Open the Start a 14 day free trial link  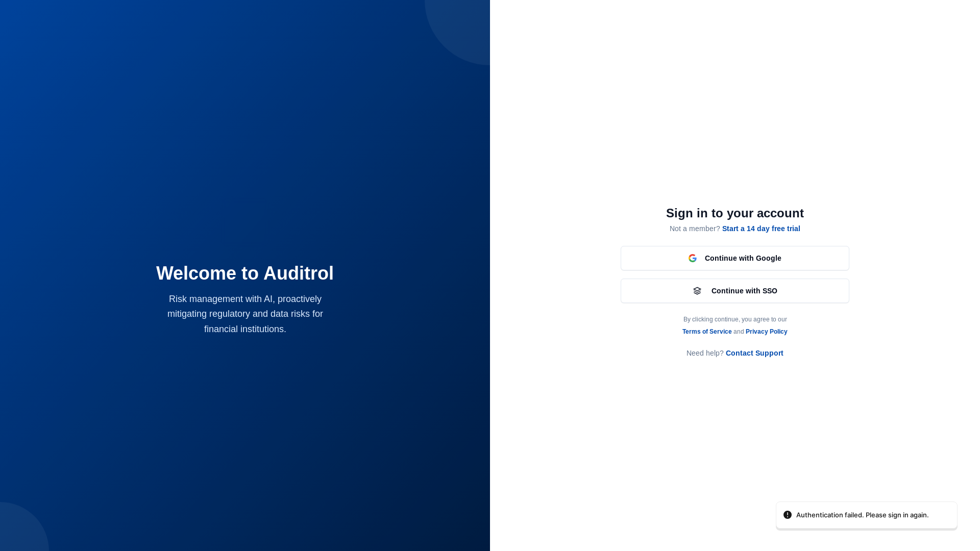761,229
